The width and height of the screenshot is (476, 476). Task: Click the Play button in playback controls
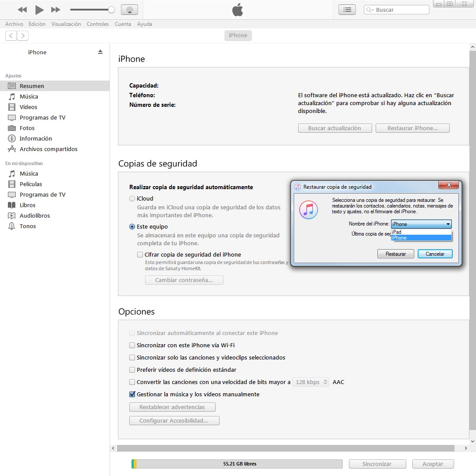pyautogui.click(x=39, y=10)
